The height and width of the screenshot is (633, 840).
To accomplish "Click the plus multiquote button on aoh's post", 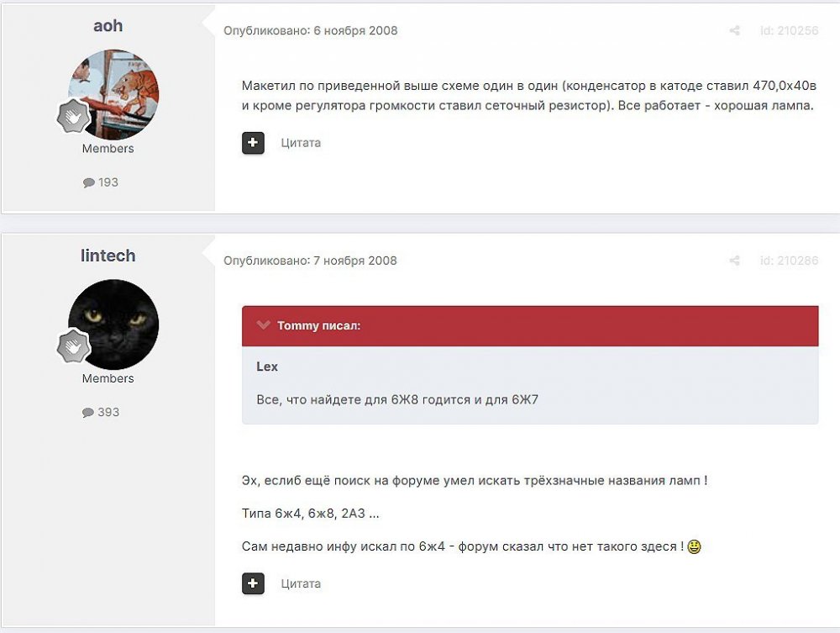I will point(253,143).
